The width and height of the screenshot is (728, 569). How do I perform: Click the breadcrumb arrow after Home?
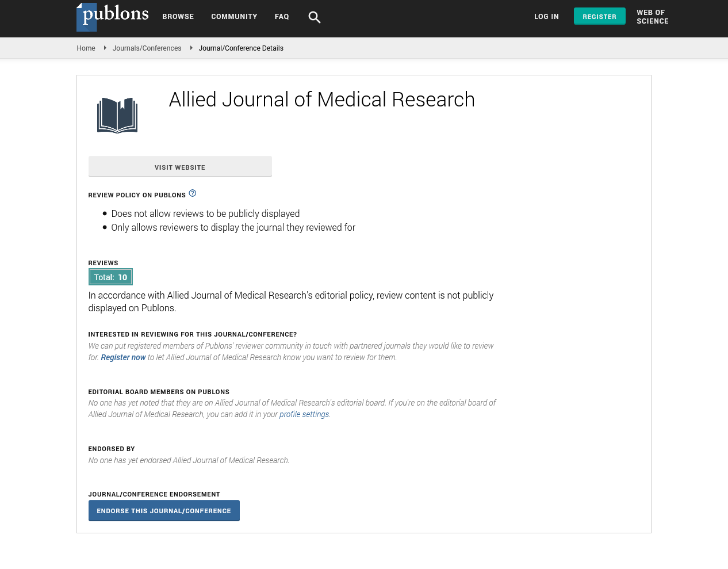(105, 48)
